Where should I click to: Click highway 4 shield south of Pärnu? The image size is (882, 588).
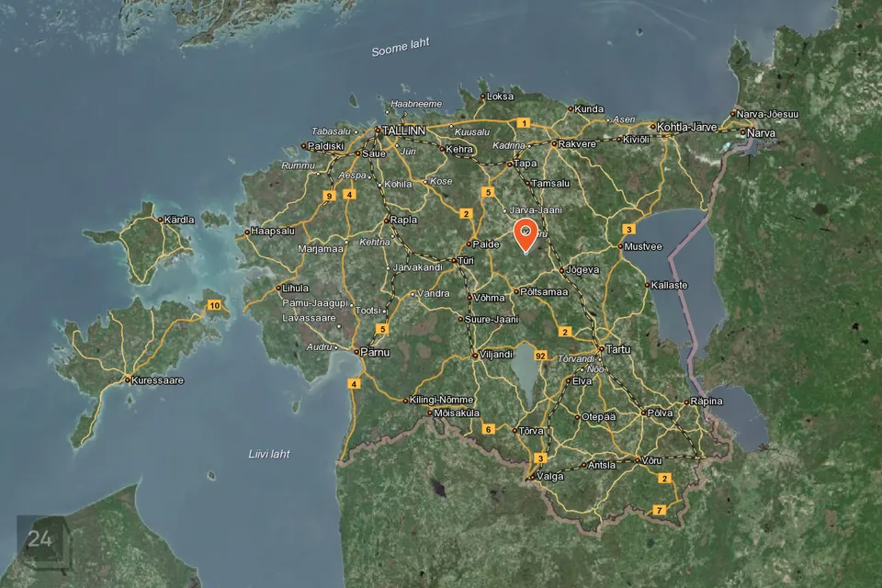point(354,384)
